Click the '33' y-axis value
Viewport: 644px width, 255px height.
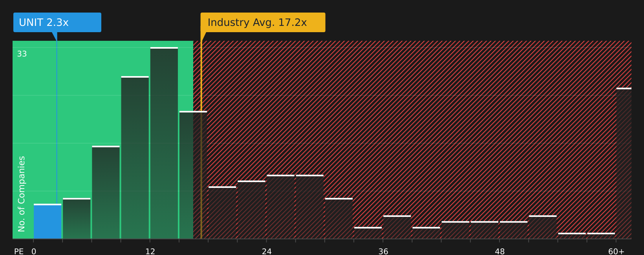[x=22, y=54]
